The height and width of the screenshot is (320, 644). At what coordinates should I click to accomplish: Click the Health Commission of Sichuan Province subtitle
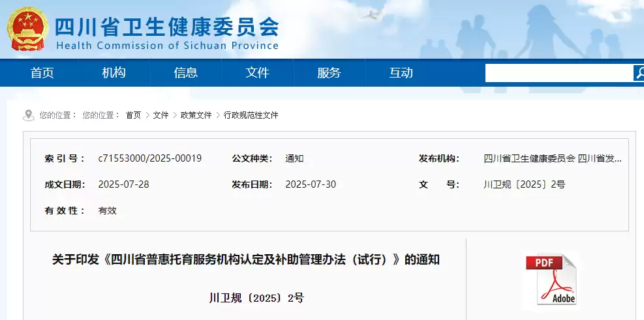(x=167, y=46)
